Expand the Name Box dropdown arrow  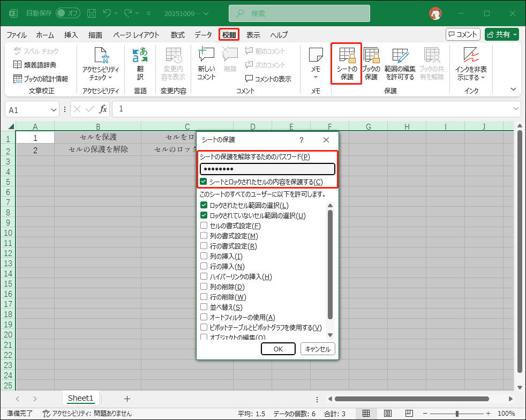coord(54,109)
